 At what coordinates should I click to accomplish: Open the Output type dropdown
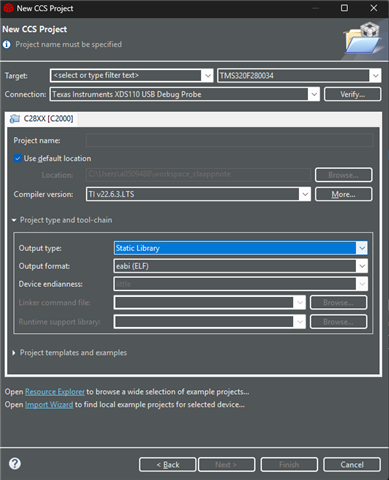tap(362, 248)
